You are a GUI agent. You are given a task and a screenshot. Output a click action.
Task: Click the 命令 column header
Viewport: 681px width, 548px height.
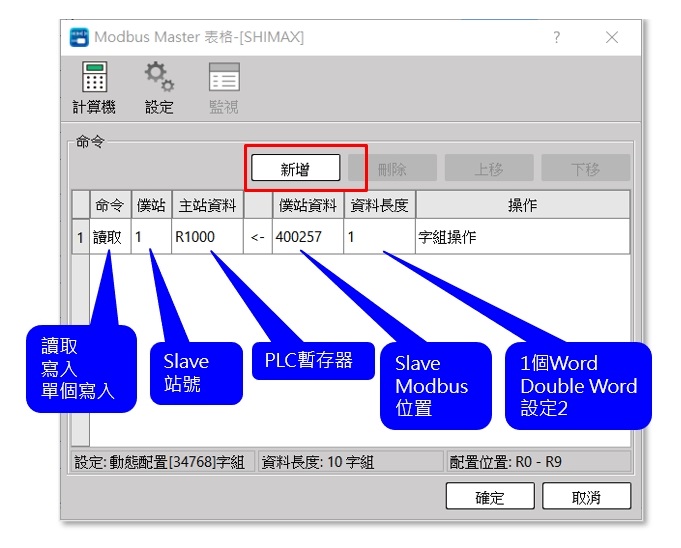point(110,205)
